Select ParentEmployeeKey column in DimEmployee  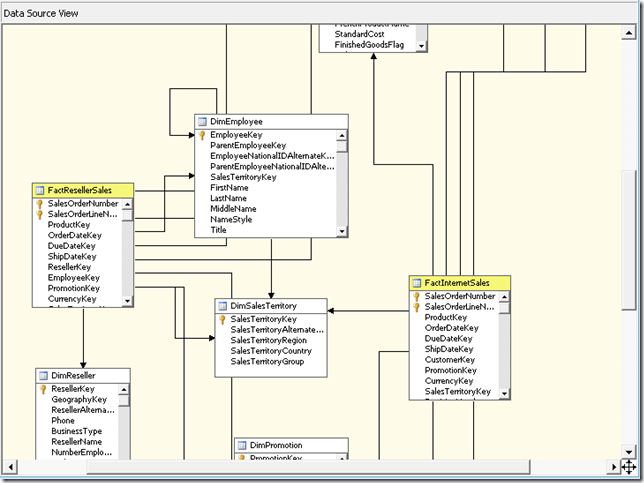point(248,145)
